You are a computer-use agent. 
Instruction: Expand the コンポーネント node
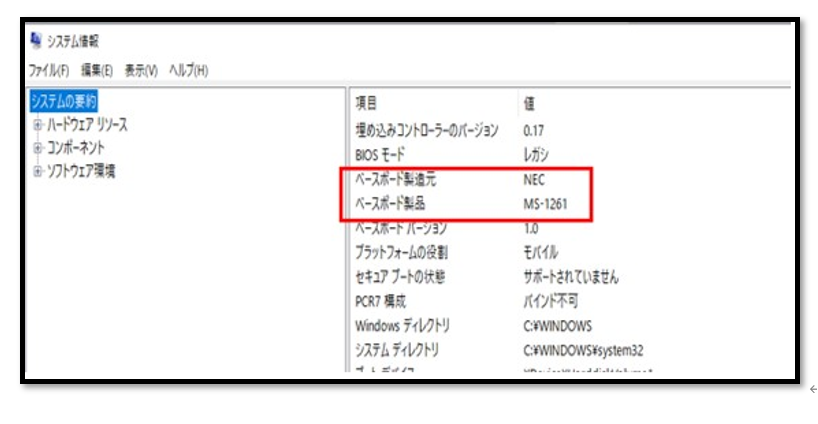tap(38, 148)
